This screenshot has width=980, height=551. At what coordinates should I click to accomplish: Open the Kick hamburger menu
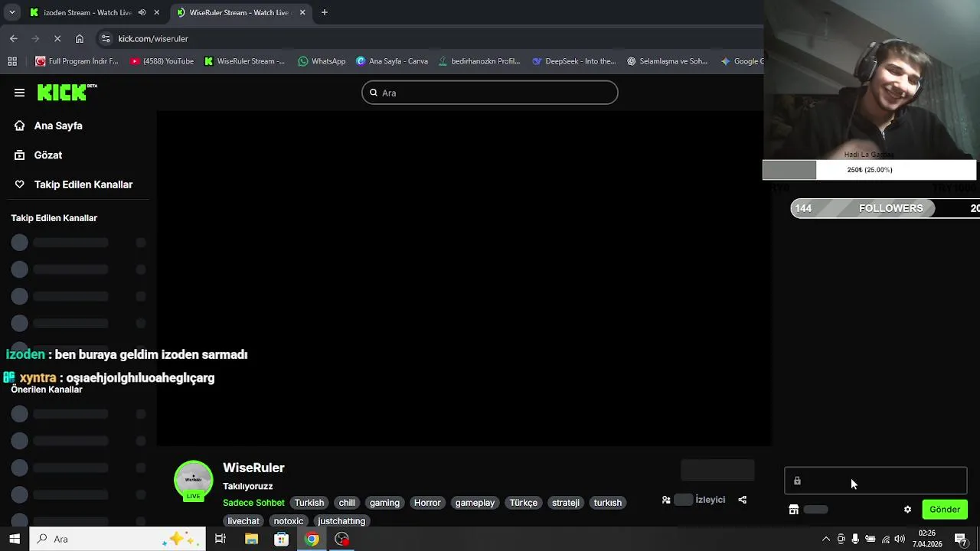(x=19, y=93)
